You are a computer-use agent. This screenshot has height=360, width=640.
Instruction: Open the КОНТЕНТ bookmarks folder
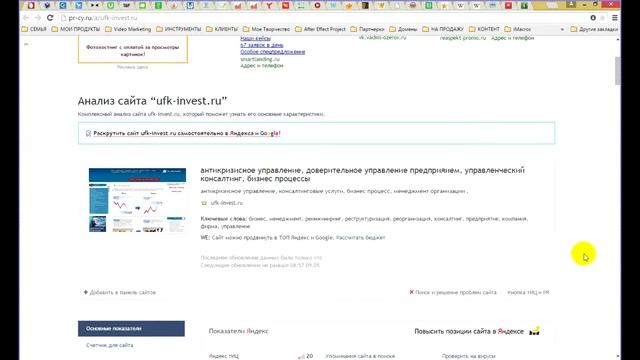[x=484, y=29]
